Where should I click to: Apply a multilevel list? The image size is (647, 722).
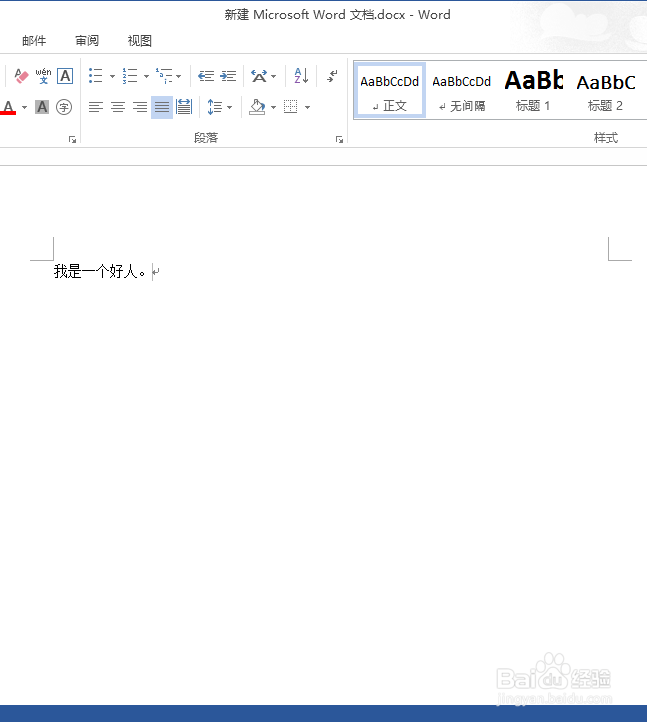(163, 76)
